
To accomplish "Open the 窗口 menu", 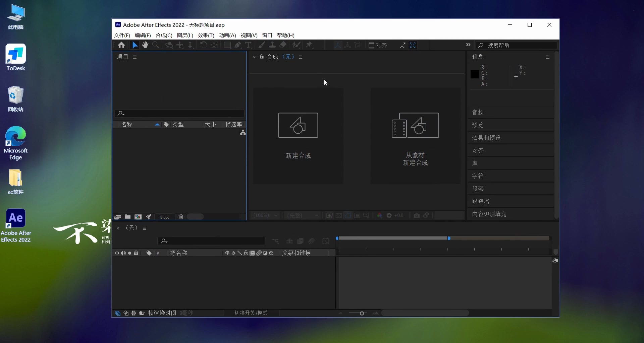I will coord(267,36).
